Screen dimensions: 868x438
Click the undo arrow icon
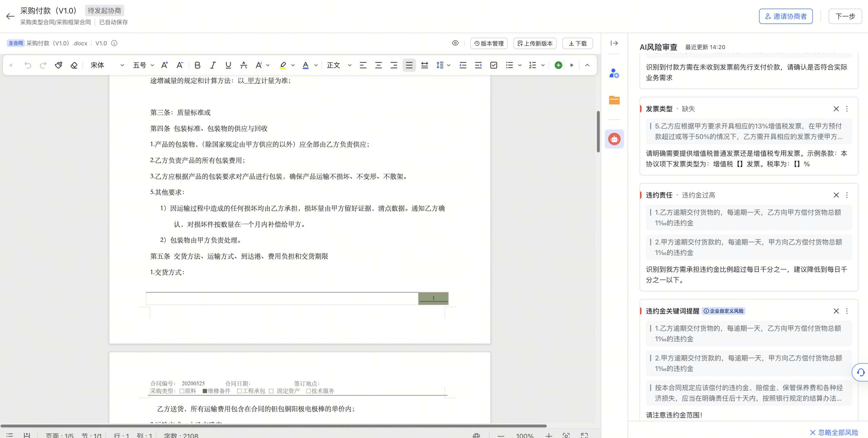point(28,65)
